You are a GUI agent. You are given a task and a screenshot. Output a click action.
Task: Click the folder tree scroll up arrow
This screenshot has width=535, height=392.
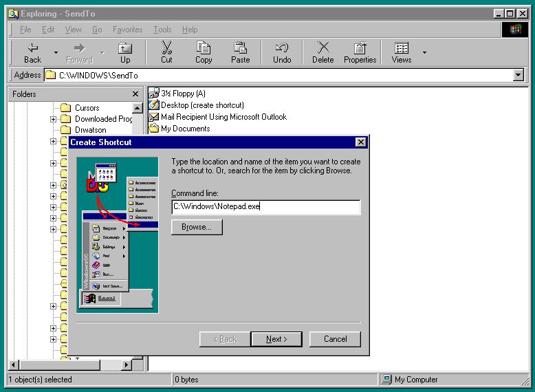[x=137, y=108]
